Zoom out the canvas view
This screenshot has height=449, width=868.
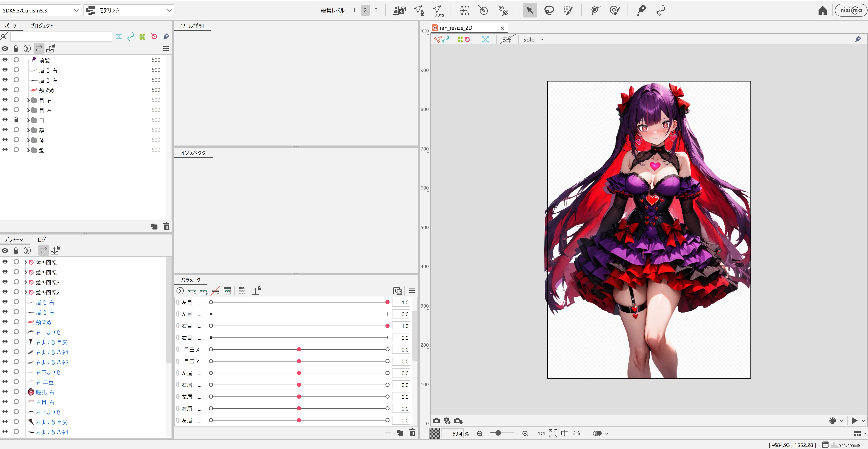pyautogui.click(x=480, y=434)
